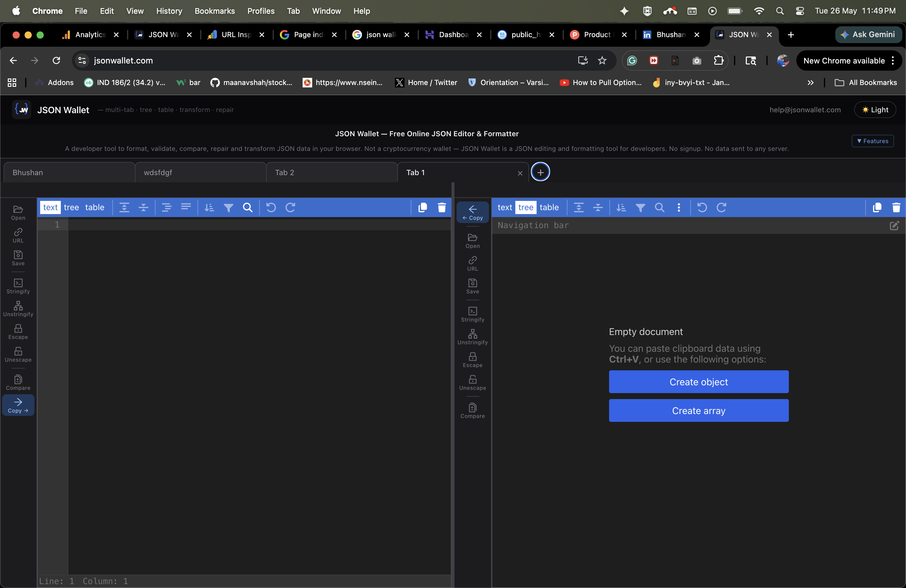
Task: Open Chrome History menu
Action: pyautogui.click(x=169, y=11)
